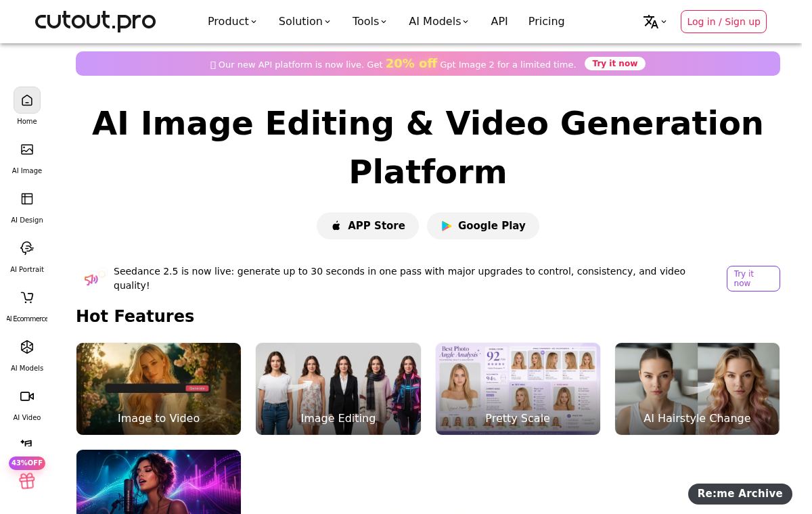
Task: Expand the Product dropdown menu
Action: [232, 22]
